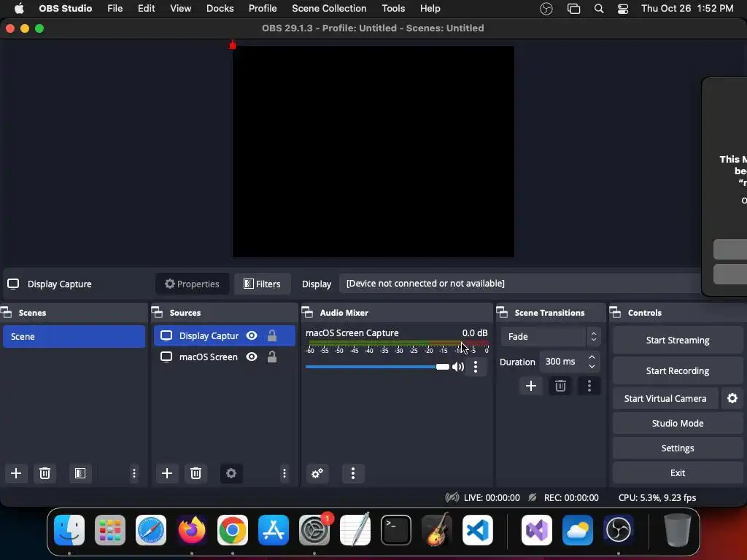The height and width of the screenshot is (560, 747).
Task: Open the Docks menu
Action: [220, 9]
